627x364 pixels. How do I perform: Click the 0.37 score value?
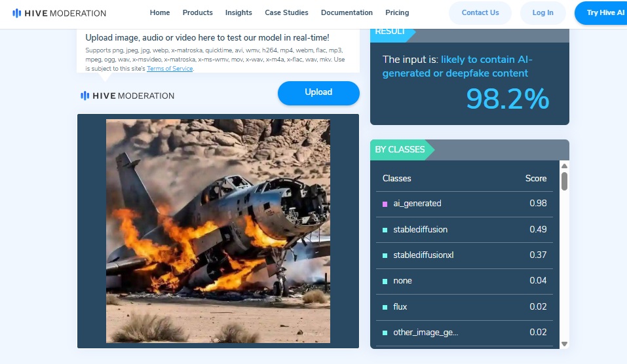pos(538,255)
